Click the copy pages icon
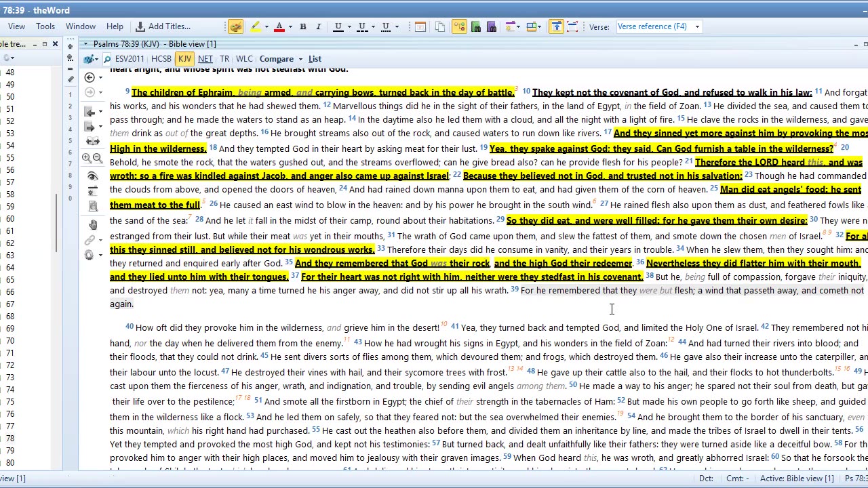 tap(440, 26)
